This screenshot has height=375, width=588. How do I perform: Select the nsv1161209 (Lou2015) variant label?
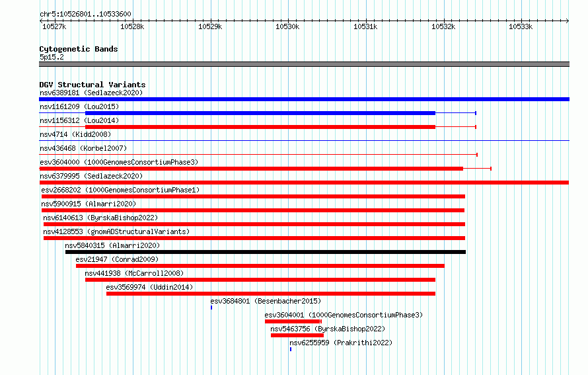79,106
